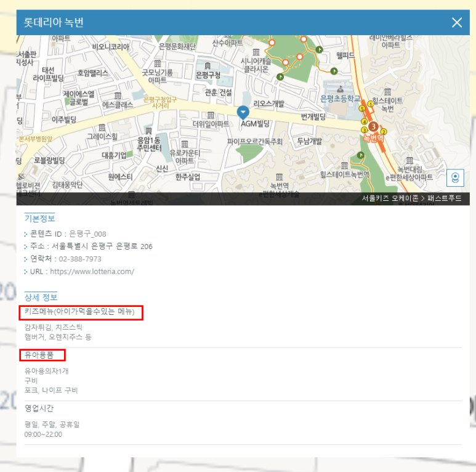The image size is (476, 472).
Task: Select station exit 1 marker by 힐스테이트 녹번
Action: pyautogui.click(x=370, y=104)
